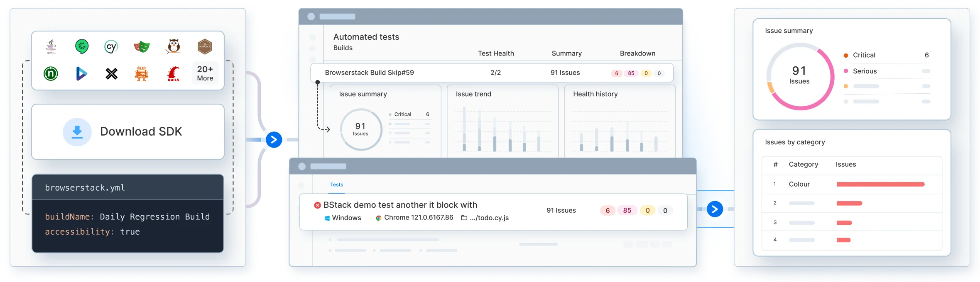This screenshot has width=980, height=282.
Task: Click the Chrome browser icon
Action: pos(378,218)
